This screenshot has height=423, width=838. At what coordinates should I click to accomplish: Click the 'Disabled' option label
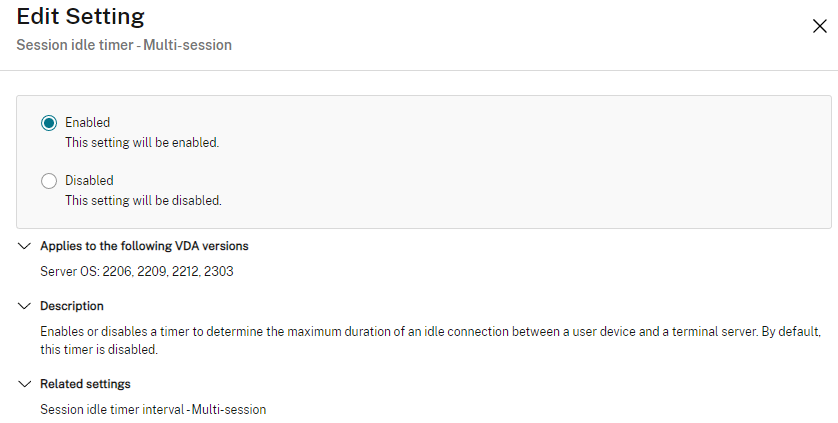pos(89,181)
